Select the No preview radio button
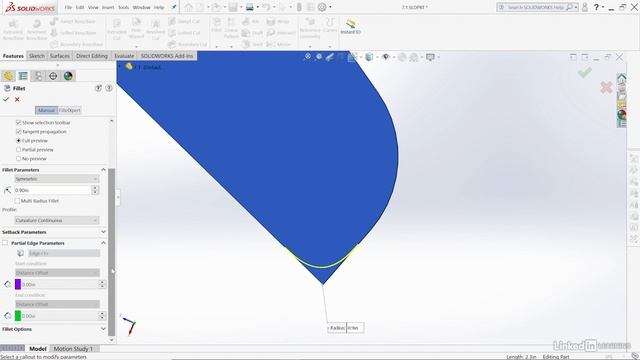640x360 pixels. [18, 158]
